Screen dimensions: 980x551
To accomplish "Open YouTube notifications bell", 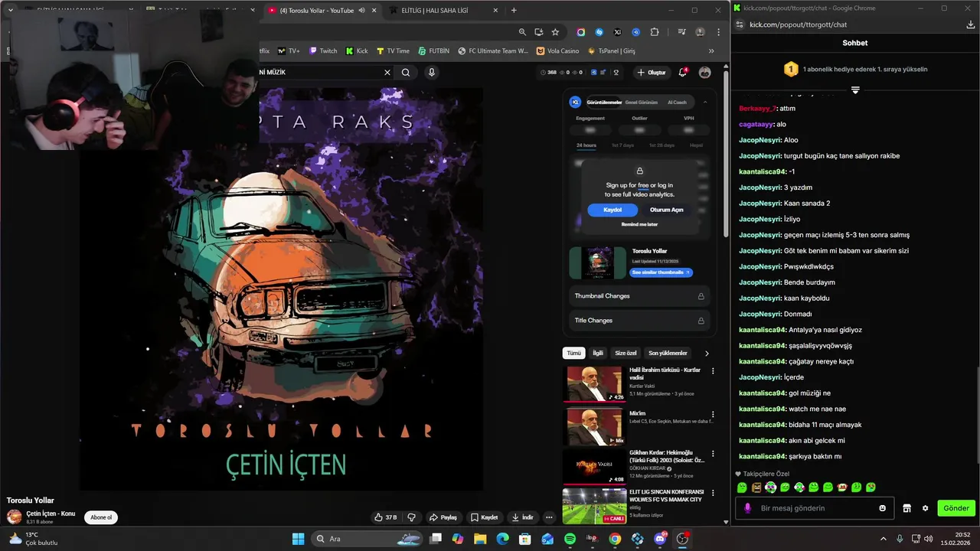I will [x=682, y=73].
